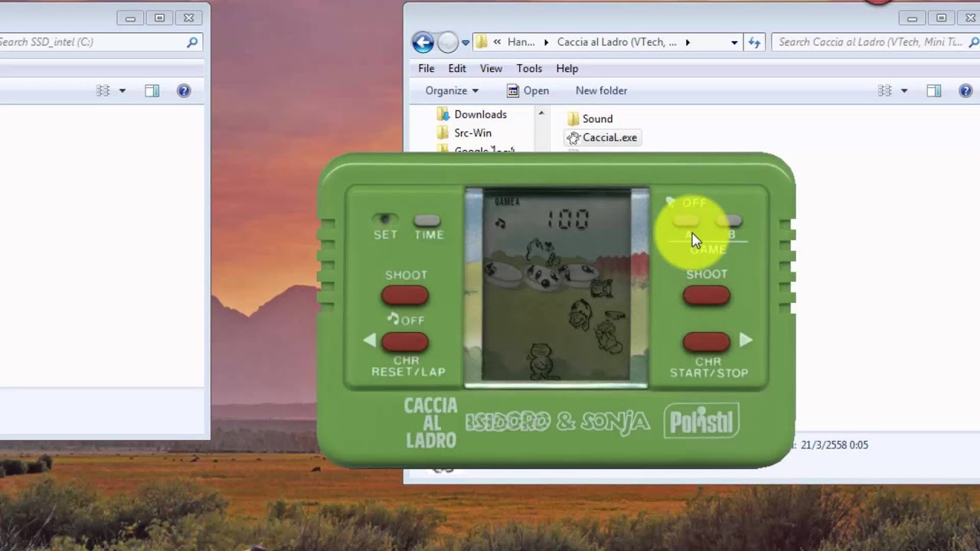Open the View menu
Image resolution: width=980 pixels, height=551 pixels.
491,68
